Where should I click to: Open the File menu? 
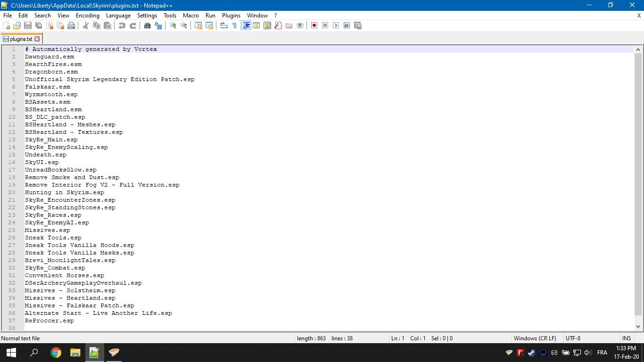click(8, 16)
